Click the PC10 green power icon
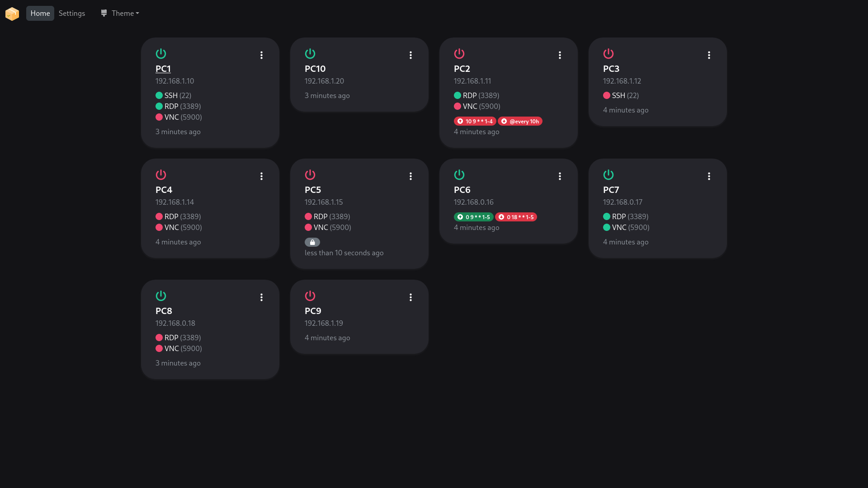 [310, 54]
